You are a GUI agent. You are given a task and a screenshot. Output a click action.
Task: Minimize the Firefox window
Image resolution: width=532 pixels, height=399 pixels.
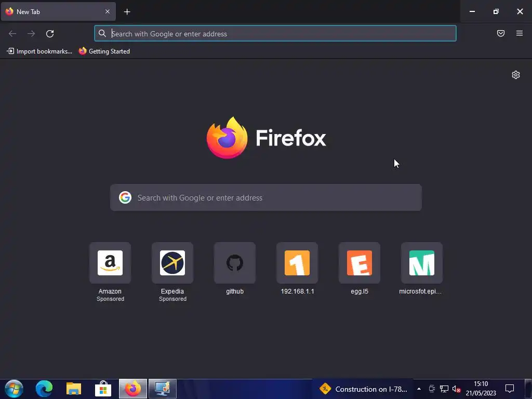(x=472, y=11)
